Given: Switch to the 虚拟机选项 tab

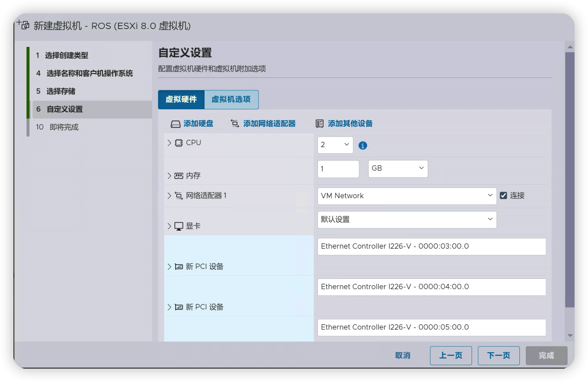Looking at the screenshot, I should click(231, 99).
